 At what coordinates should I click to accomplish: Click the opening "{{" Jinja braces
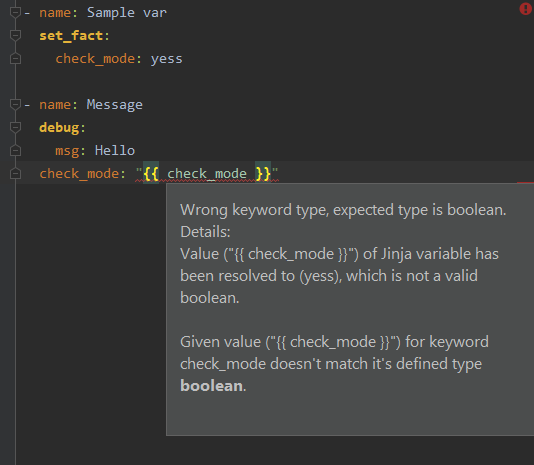click(151, 174)
